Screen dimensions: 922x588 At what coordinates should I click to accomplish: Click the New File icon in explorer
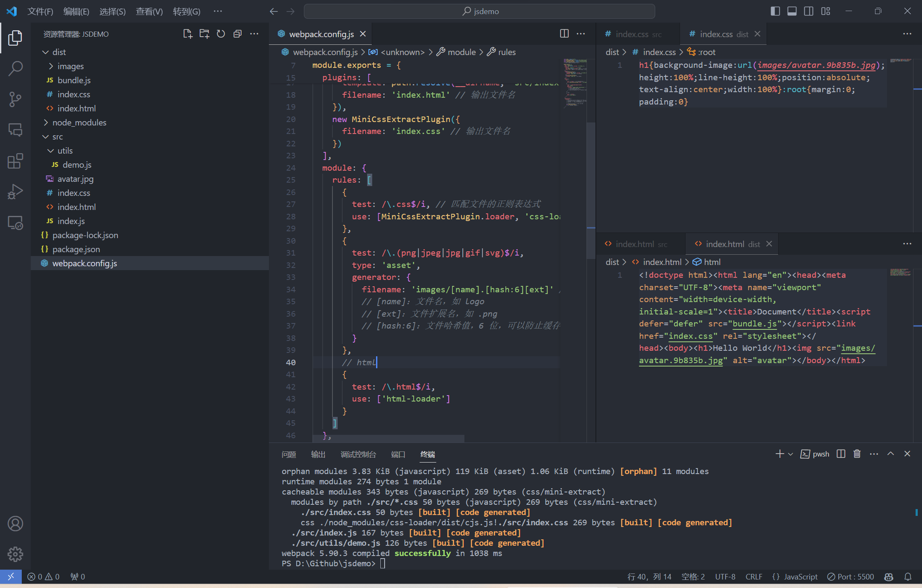(187, 34)
